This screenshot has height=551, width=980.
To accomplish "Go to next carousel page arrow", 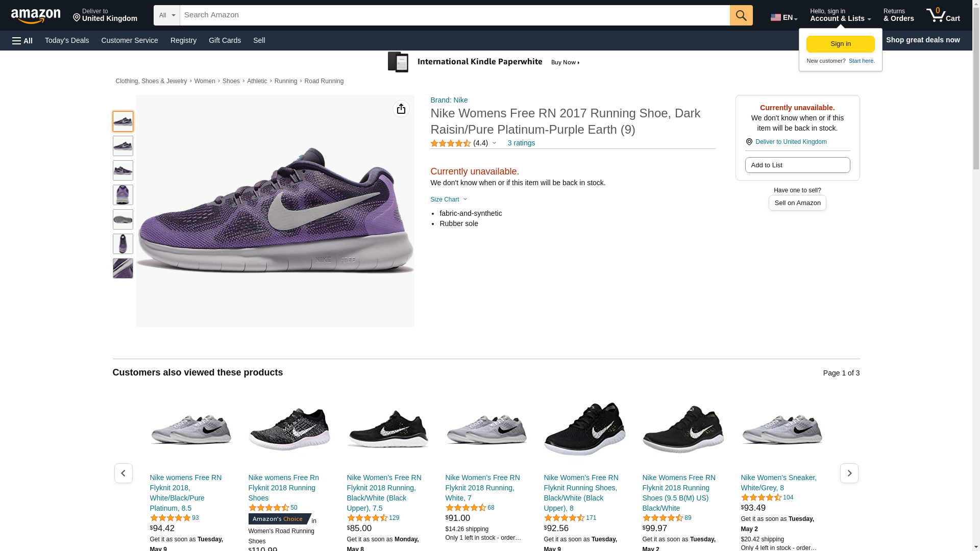I will click(x=849, y=473).
